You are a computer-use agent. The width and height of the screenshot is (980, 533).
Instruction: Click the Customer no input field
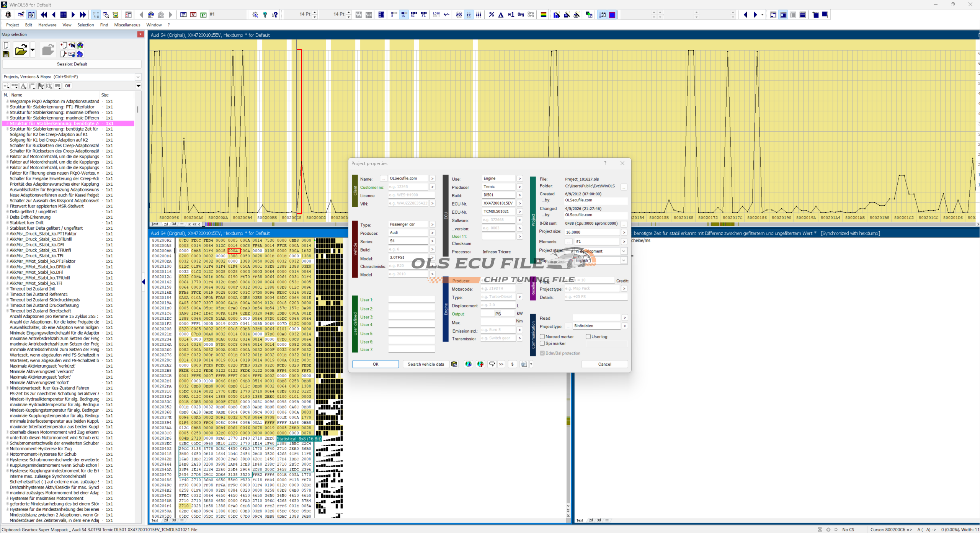pyautogui.click(x=407, y=187)
